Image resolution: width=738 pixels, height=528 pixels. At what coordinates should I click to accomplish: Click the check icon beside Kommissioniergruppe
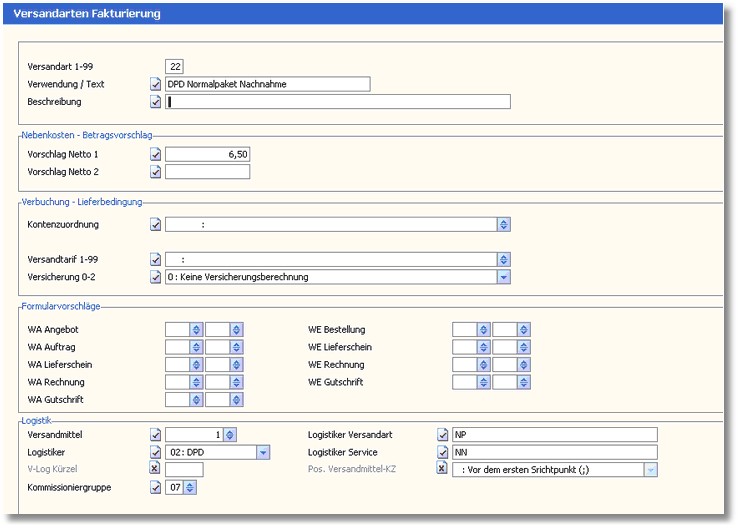click(x=155, y=487)
